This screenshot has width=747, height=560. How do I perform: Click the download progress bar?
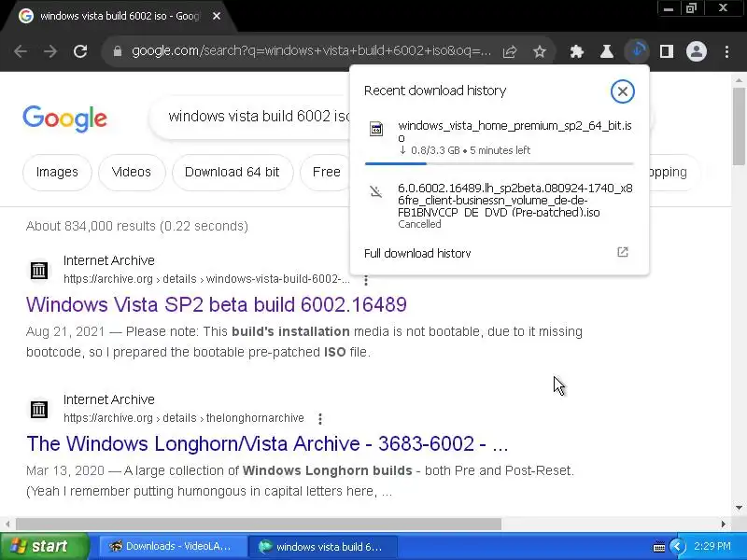click(500, 163)
